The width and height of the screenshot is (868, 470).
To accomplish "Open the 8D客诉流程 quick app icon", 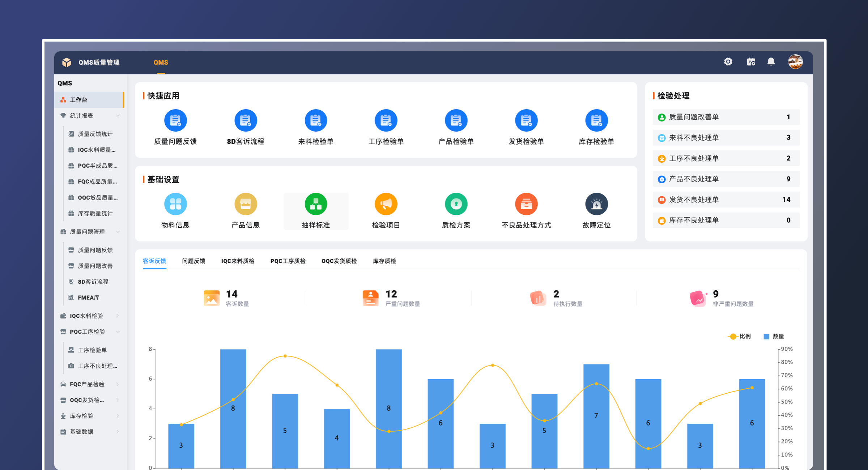I will (246, 120).
